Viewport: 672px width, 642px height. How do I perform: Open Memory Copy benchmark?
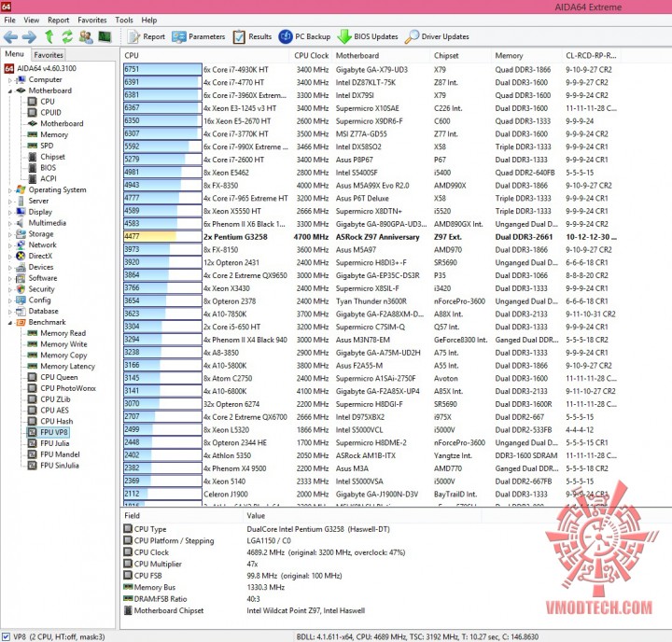pyautogui.click(x=58, y=356)
